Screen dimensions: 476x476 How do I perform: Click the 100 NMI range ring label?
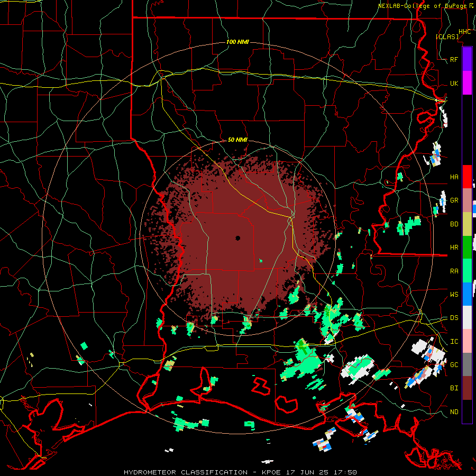tap(237, 42)
